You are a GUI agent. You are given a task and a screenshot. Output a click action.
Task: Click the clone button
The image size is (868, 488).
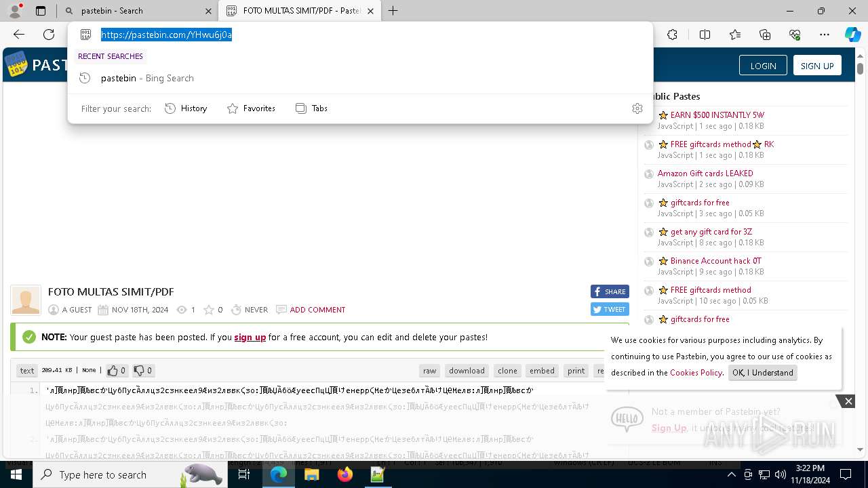click(507, 371)
